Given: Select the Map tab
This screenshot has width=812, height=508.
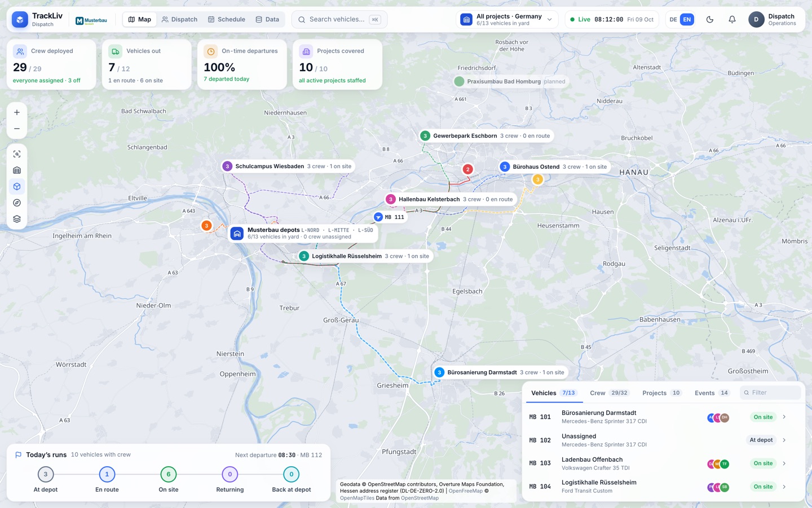Looking at the screenshot, I should tap(140, 19).
